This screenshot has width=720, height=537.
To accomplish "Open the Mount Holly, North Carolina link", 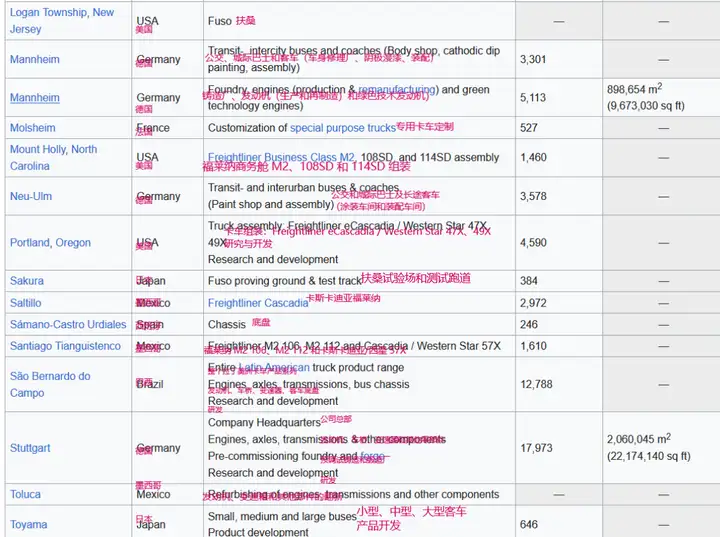I will click(x=54, y=158).
